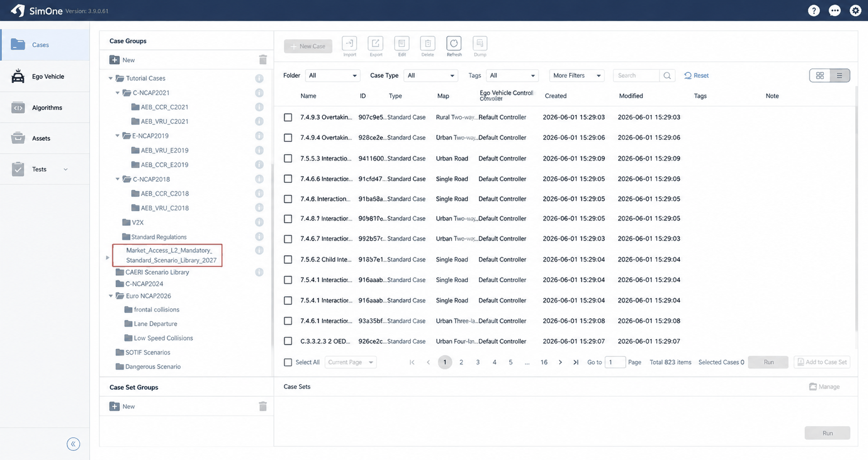Open the Current Page selection dropdown

coord(351,362)
